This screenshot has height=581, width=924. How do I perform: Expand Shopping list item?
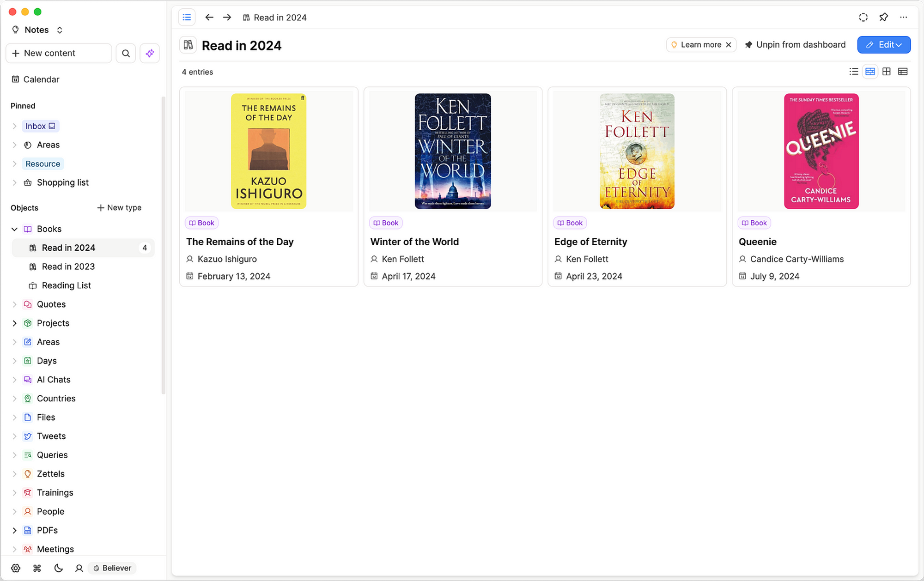14,183
